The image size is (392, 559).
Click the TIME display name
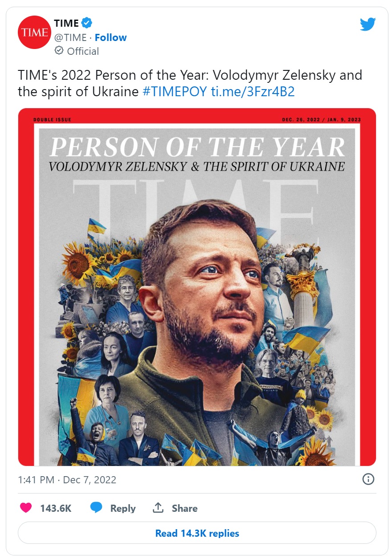tap(66, 23)
